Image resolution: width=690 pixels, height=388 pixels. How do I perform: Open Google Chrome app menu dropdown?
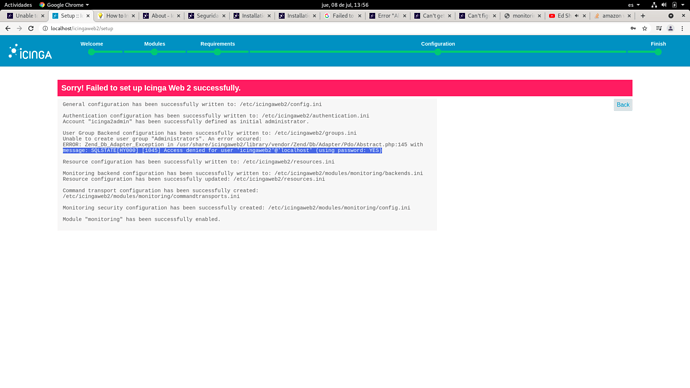(64, 5)
